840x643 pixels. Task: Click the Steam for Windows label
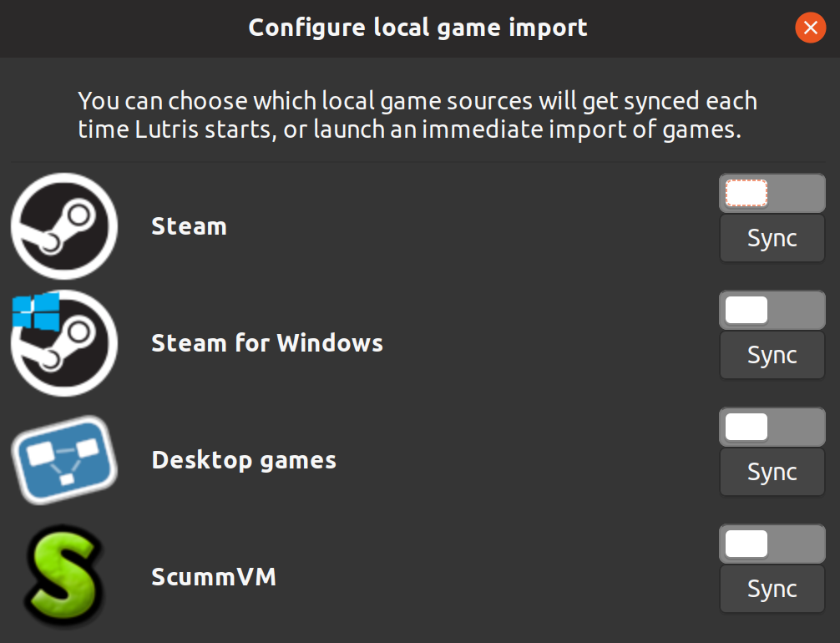point(266,342)
